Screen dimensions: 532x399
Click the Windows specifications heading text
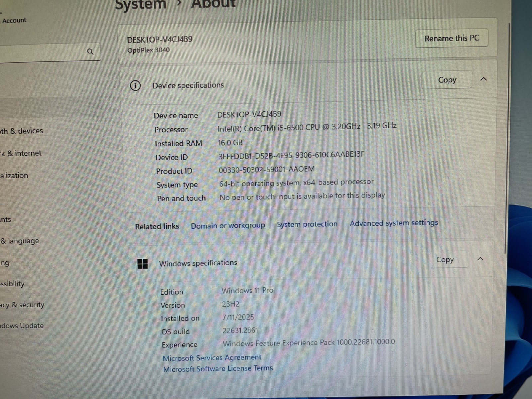click(x=198, y=263)
